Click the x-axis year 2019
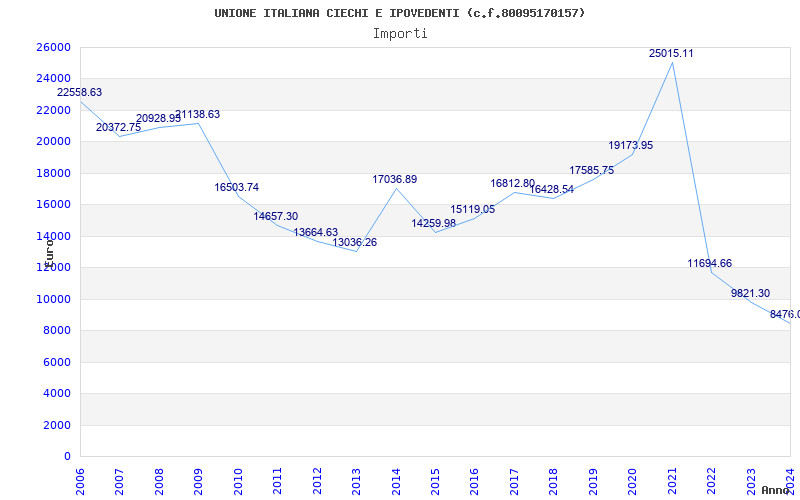800x500 pixels. [x=592, y=482]
